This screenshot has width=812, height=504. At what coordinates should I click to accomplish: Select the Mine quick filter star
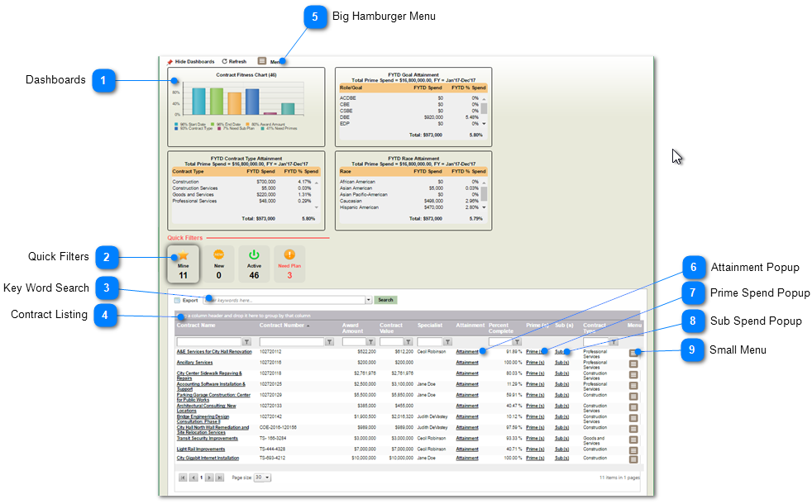[184, 256]
